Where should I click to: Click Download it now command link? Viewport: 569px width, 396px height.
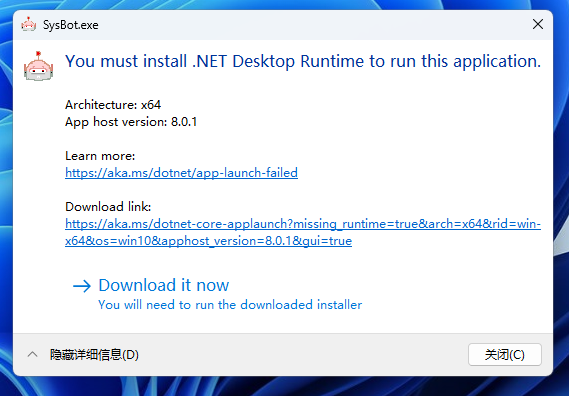tap(218, 294)
